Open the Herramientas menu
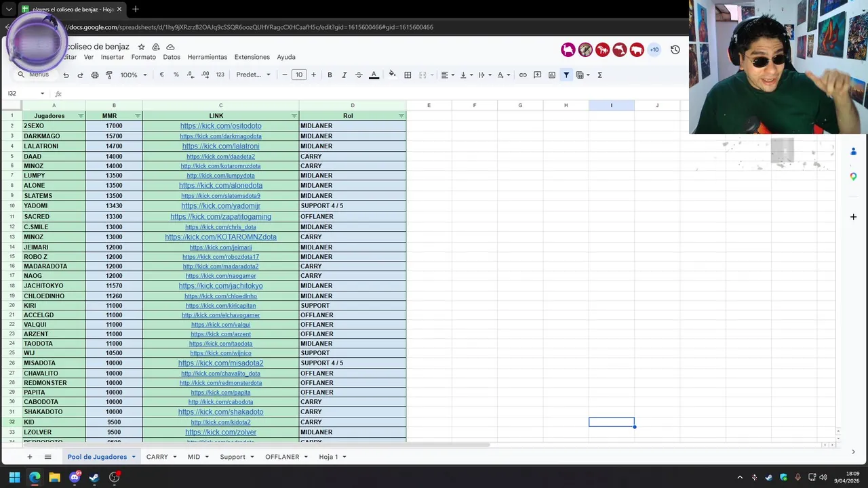Image resolution: width=868 pixels, height=488 pixels. coord(208,57)
